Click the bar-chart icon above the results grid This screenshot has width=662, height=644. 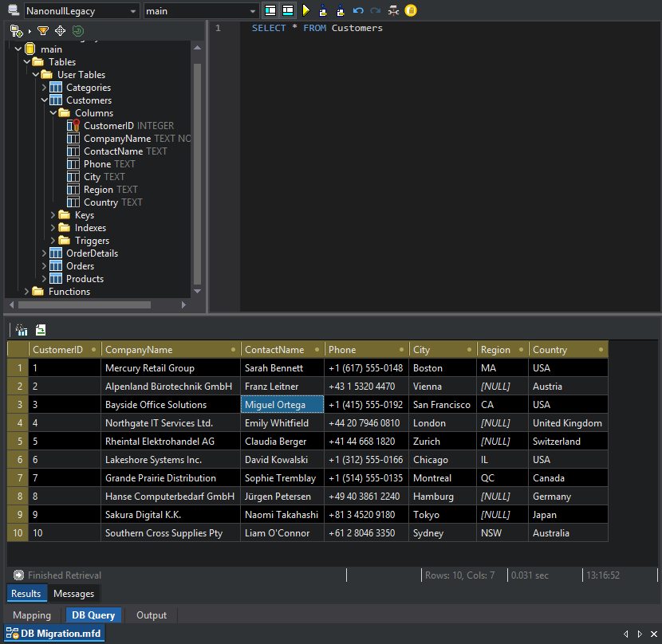21,330
